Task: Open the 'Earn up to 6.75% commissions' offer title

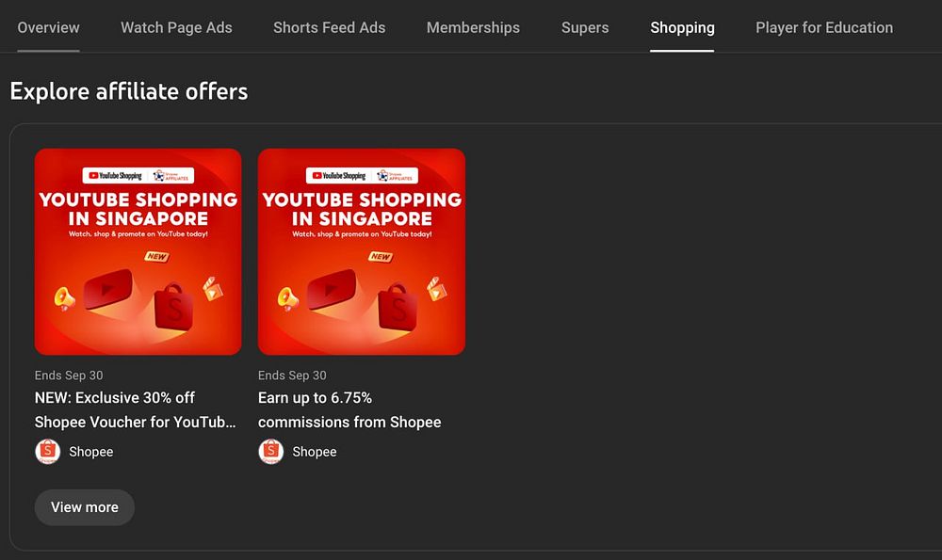Action: tap(349, 410)
